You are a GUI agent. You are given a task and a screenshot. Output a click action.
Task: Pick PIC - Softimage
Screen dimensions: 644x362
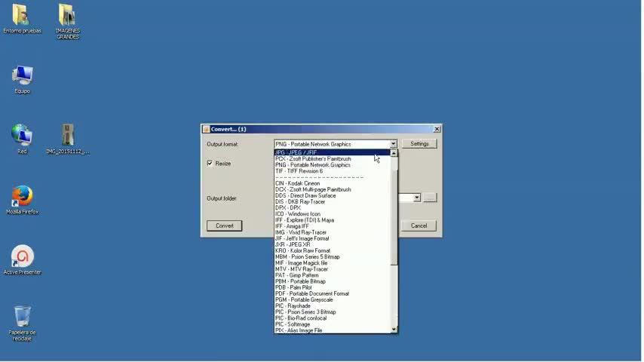(x=333, y=324)
